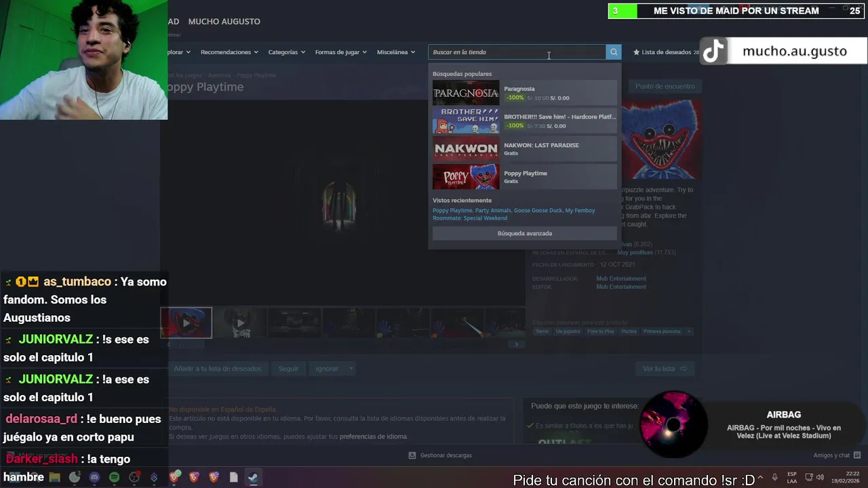Play the second video thumbnail
The width and height of the screenshot is (868, 488).
click(x=240, y=323)
